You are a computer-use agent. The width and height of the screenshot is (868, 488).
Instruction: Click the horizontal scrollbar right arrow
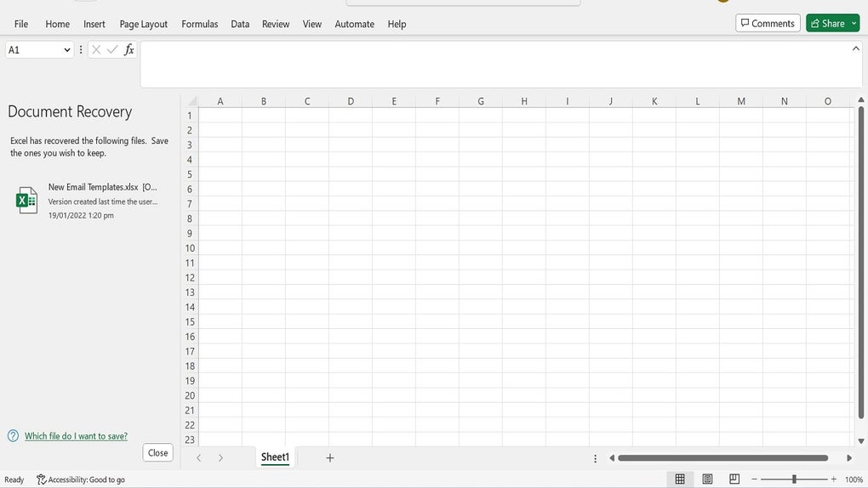[849, 458]
